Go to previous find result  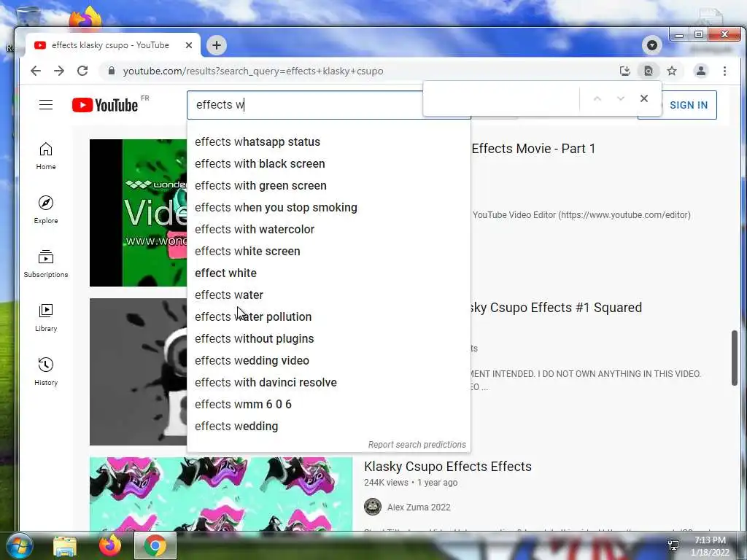coord(597,98)
